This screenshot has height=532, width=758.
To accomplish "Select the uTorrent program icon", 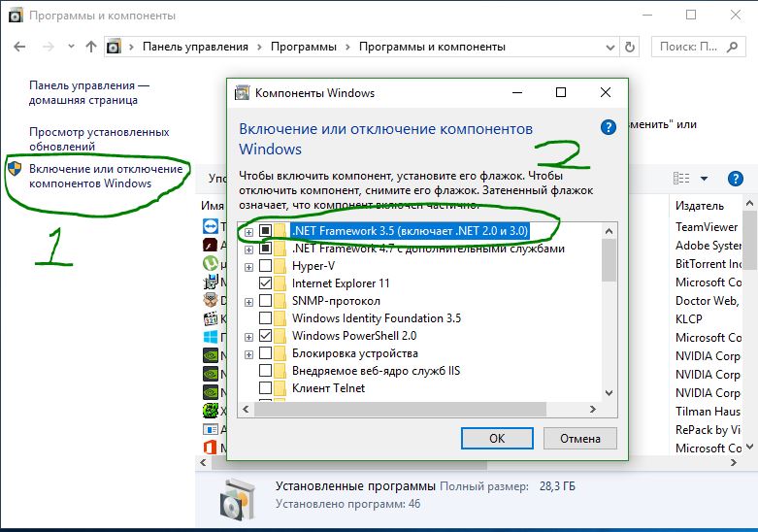I will pos(211,263).
